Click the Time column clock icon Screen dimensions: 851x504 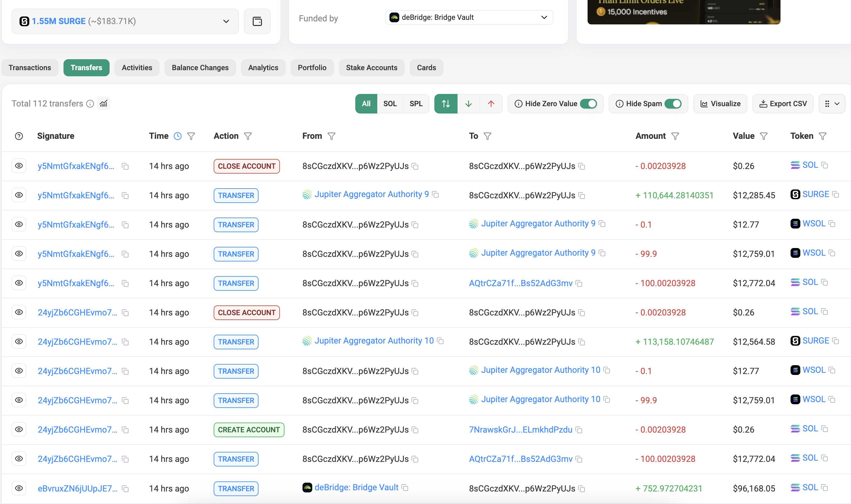click(177, 136)
